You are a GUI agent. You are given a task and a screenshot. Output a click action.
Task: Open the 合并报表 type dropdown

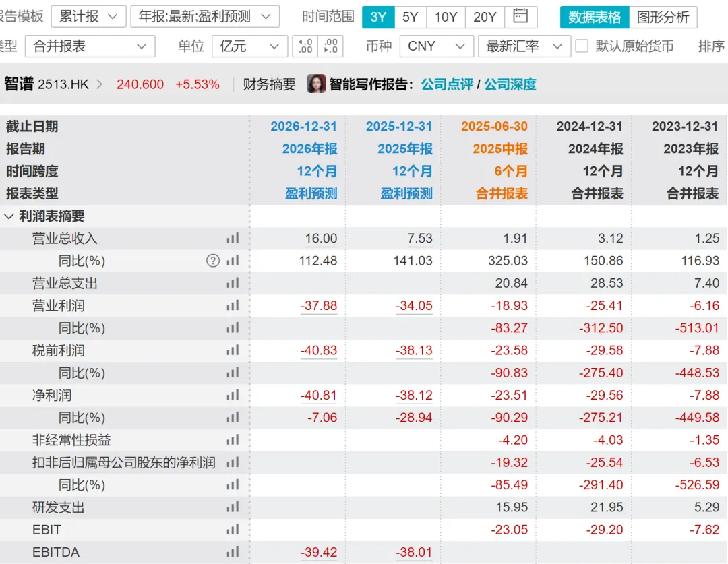click(x=90, y=46)
